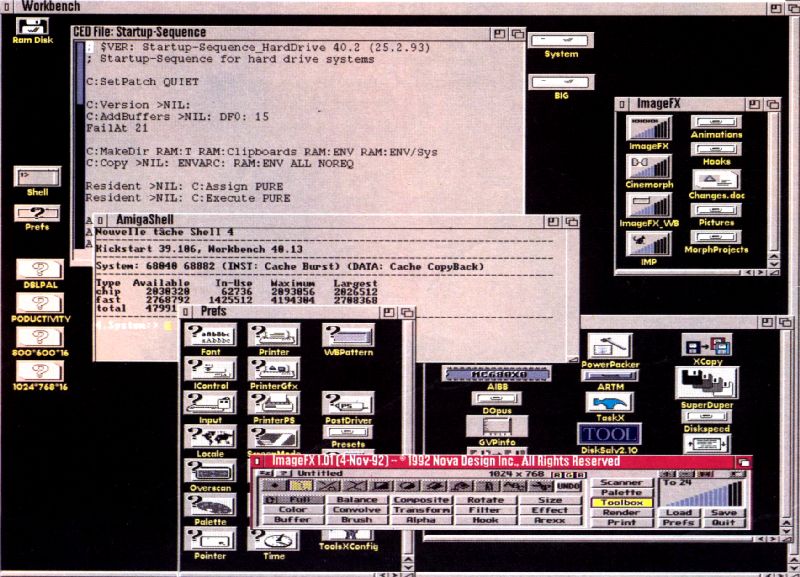Switch to the Scanner panel in ImageFX
This screenshot has height=577, width=800.
[621, 482]
